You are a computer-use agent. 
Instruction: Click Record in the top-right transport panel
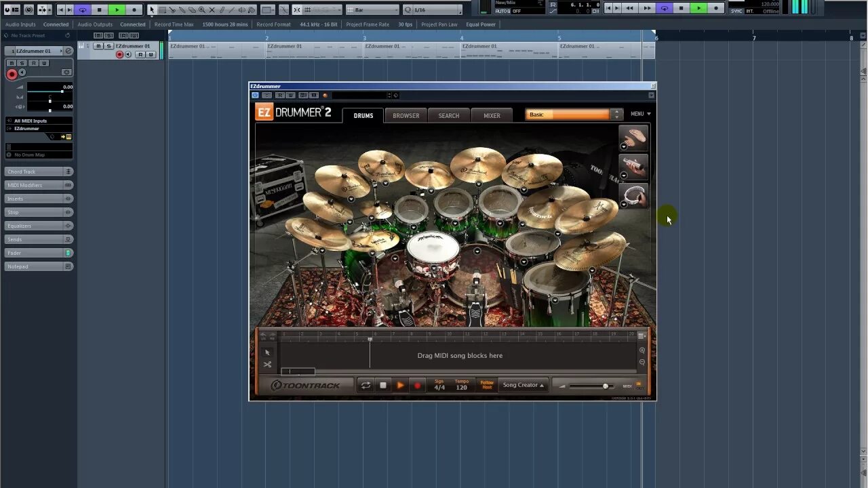click(x=715, y=8)
